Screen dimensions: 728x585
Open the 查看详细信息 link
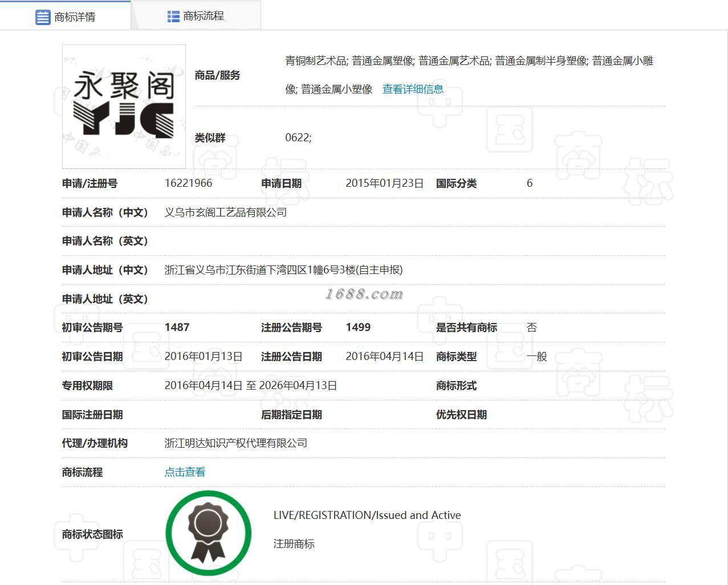point(413,89)
